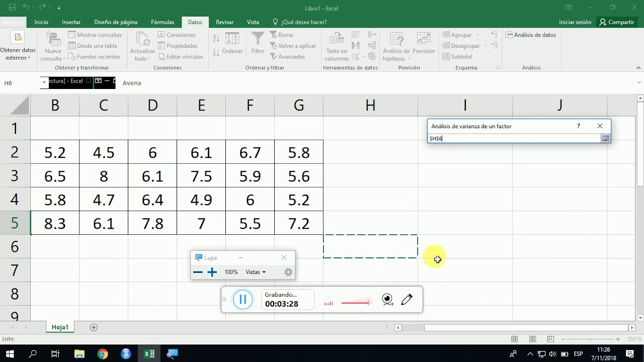Select cell containing 8.3
644x362 pixels.
[55, 223]
